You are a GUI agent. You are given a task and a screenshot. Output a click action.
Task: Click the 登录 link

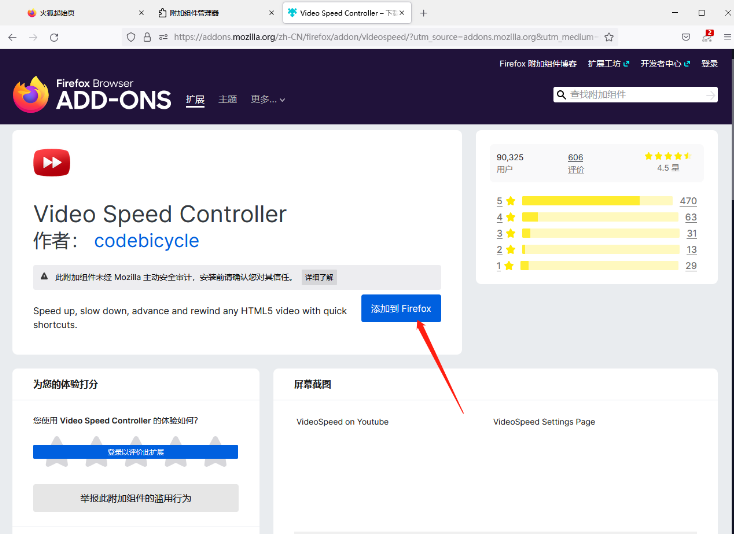(710, 64)
